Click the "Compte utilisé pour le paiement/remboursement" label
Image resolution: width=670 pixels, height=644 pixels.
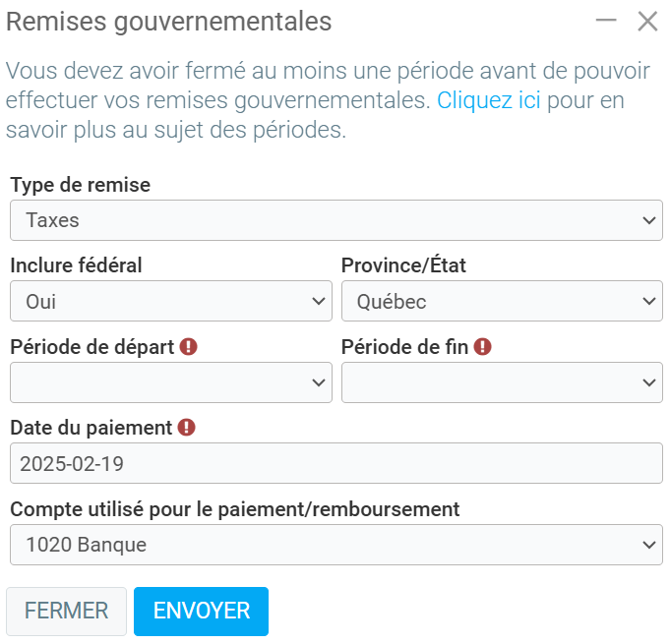tap(235, 509)
